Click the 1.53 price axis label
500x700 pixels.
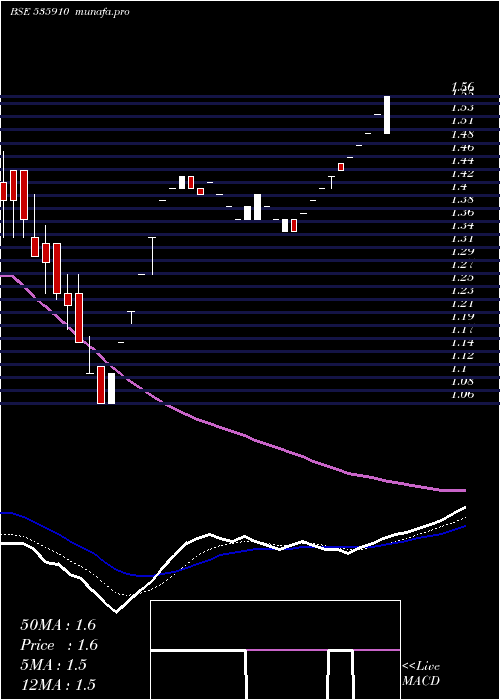click(462, 108)
